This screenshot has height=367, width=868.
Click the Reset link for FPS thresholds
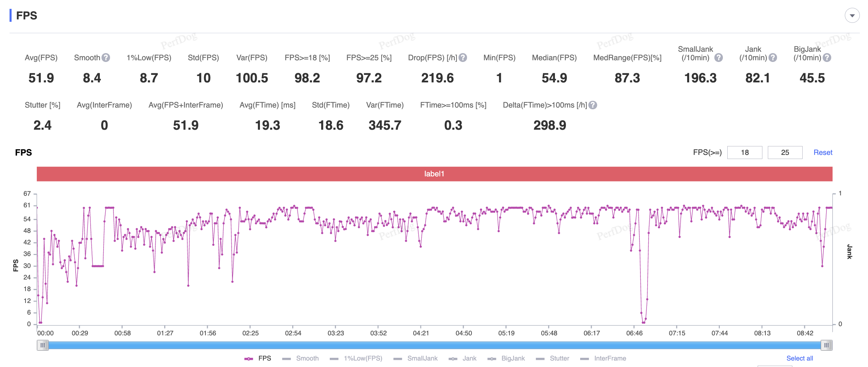(823, 153)
